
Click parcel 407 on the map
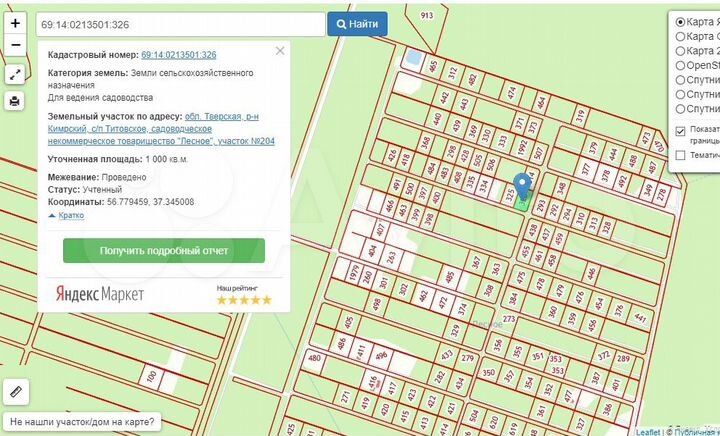(380, 229)
